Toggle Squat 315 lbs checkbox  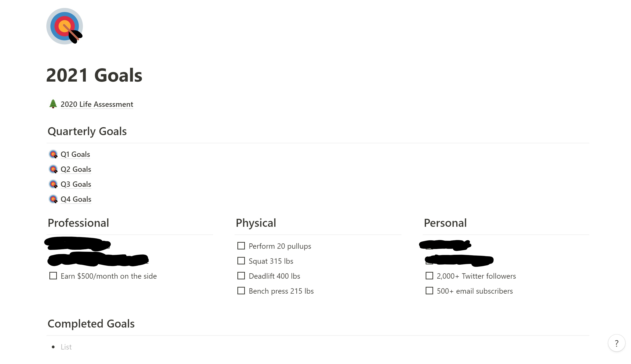(241, 260)
